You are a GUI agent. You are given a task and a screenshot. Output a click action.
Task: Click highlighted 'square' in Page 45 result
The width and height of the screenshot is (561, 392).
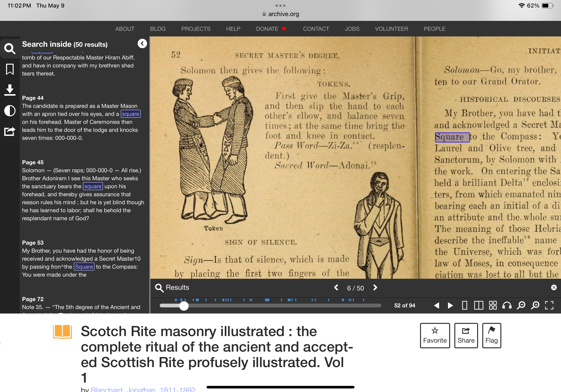pos(93,186)
